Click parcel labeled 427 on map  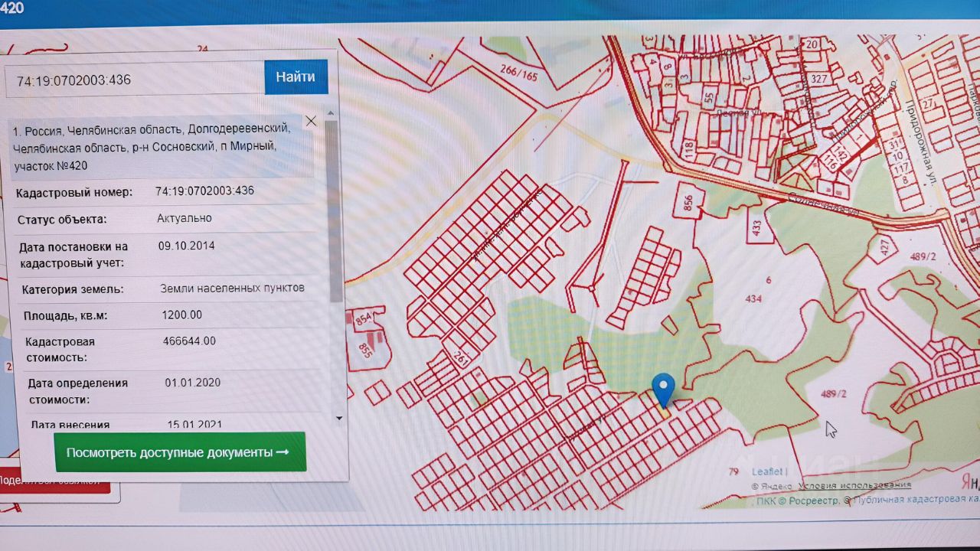[885, 247]
